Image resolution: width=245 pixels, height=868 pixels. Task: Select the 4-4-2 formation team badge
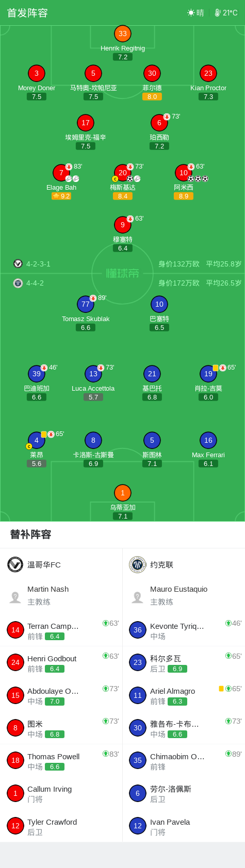(x=18, y=283)
